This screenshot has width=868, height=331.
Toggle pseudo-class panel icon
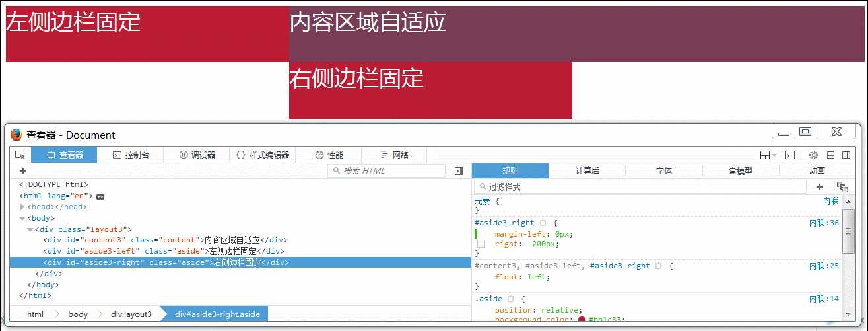pyautogui.click(x=841, y=187)
